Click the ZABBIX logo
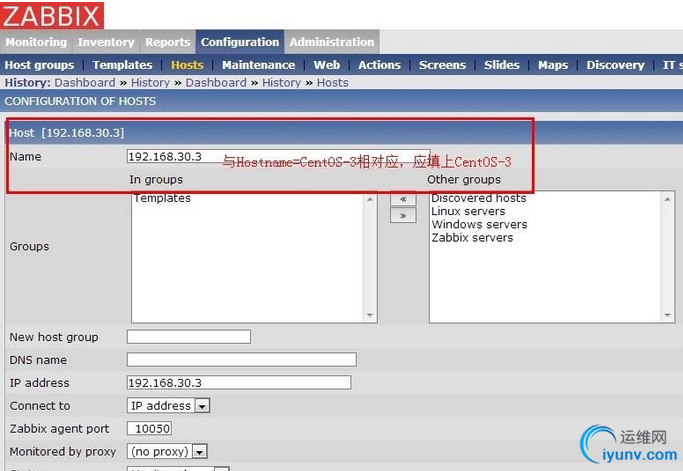Image resolution: width=683 pixels, height=471 pixels. (52, 15)
